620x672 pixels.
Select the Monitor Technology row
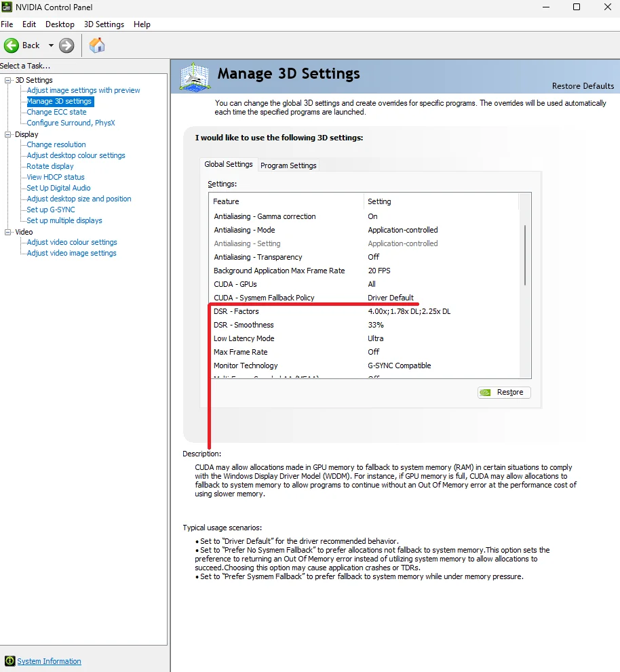click(x=364, y=365)
